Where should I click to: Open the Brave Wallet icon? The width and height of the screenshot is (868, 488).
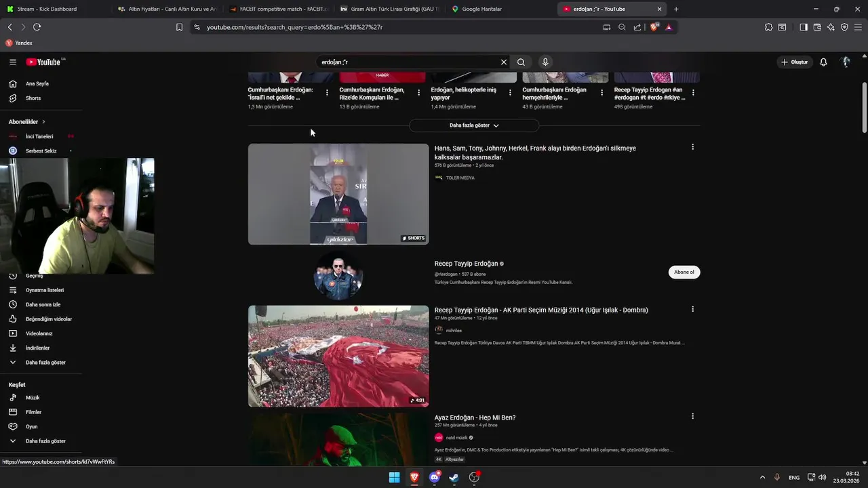click(x=817, y=27)
